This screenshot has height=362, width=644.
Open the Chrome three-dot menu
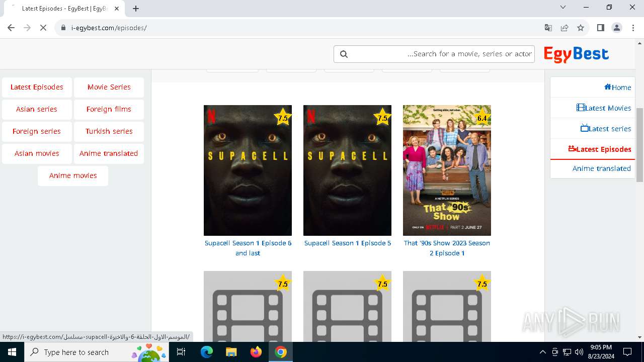coord(633,28)
